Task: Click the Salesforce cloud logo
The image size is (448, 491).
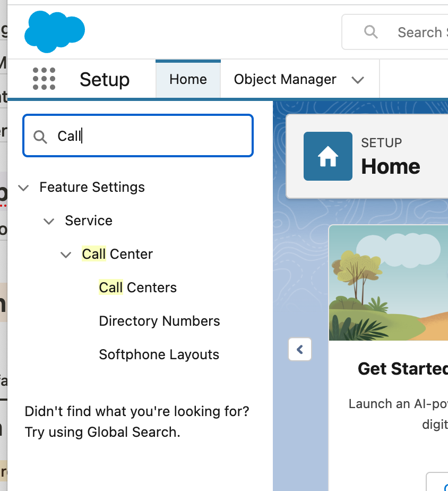Action: click(54, 31)
